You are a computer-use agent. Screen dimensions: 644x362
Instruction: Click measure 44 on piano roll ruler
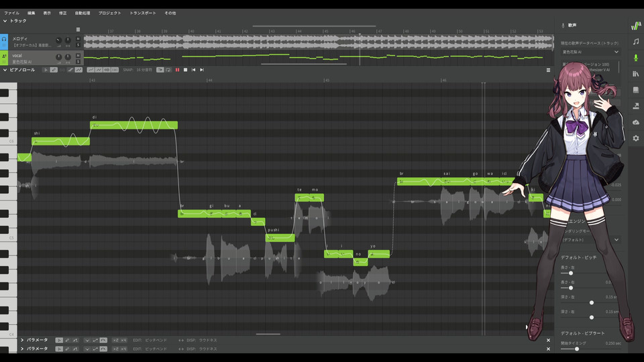point(209,80)
